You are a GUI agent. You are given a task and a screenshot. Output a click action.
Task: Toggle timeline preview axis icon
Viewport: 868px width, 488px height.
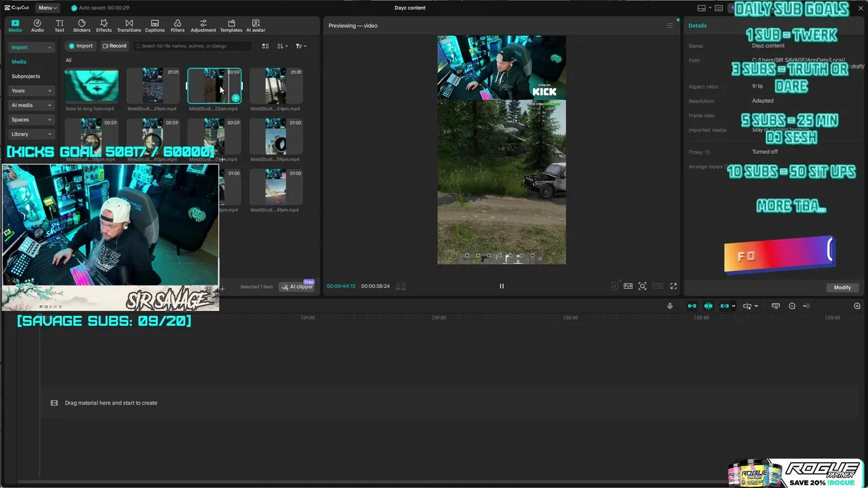point(747,306)
